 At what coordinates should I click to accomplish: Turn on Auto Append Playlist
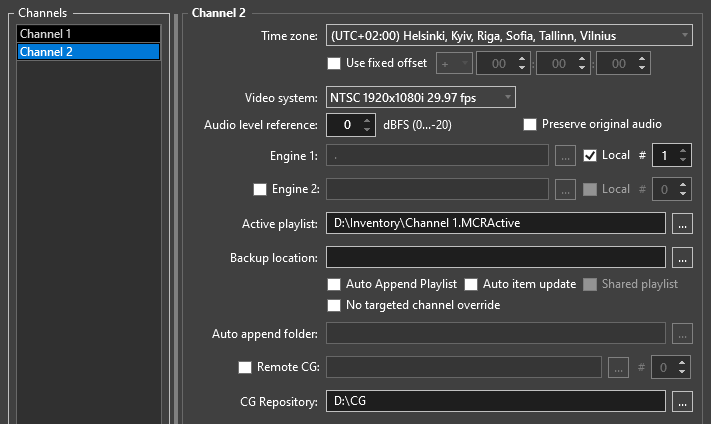tap(335, 284)
